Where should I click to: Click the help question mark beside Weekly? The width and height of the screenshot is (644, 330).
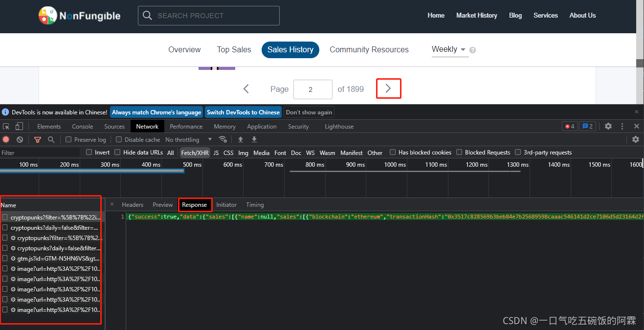pyautogui.click(x=472, y=50)
